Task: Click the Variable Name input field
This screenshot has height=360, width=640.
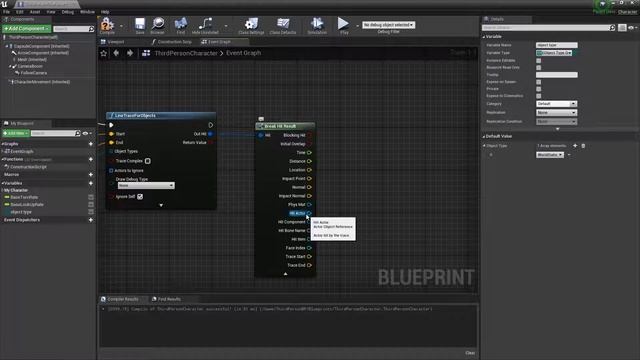Action: (557, 45)
